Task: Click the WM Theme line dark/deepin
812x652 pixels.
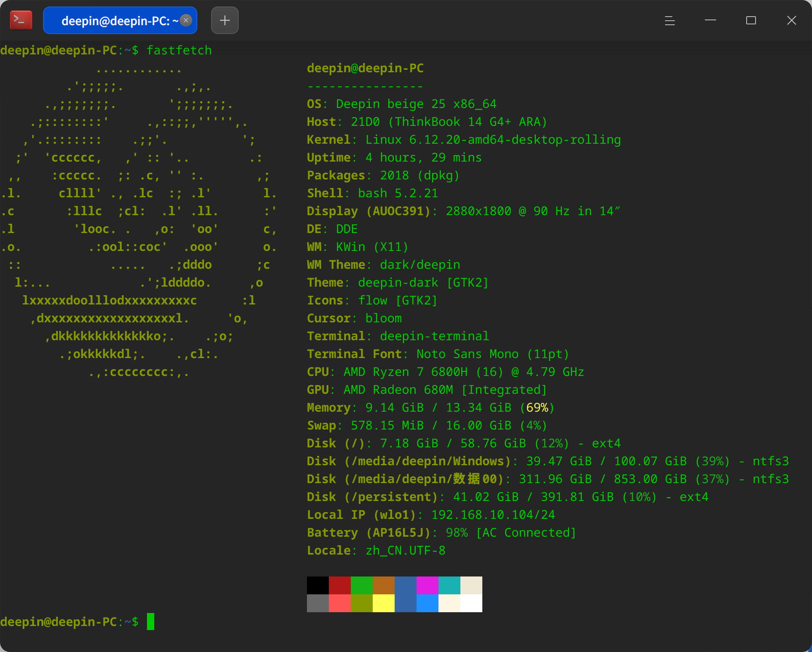Action: (x=384, y=265)
